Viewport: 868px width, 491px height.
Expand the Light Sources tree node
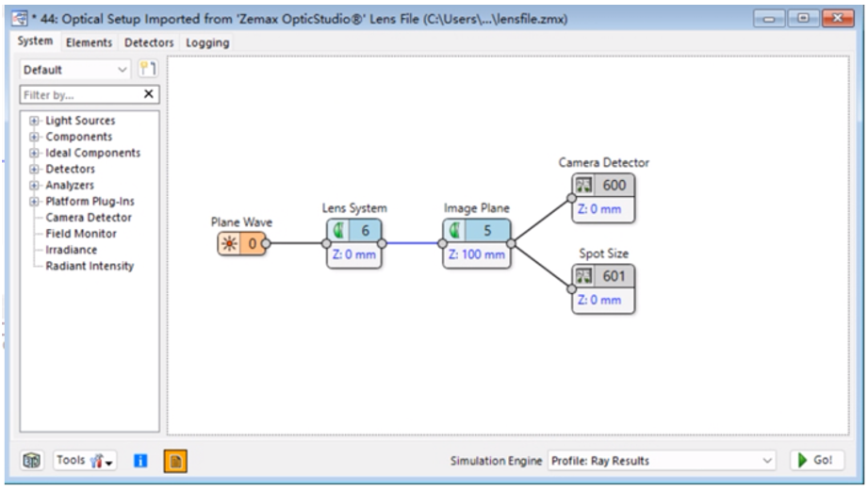35,121
